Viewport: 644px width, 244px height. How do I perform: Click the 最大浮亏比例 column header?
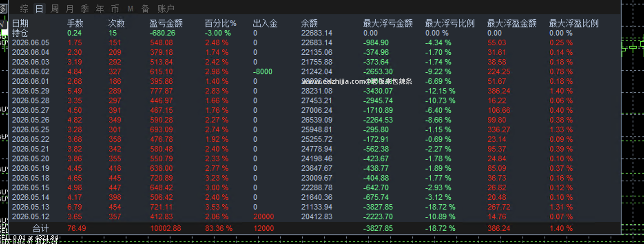(450, 23)
